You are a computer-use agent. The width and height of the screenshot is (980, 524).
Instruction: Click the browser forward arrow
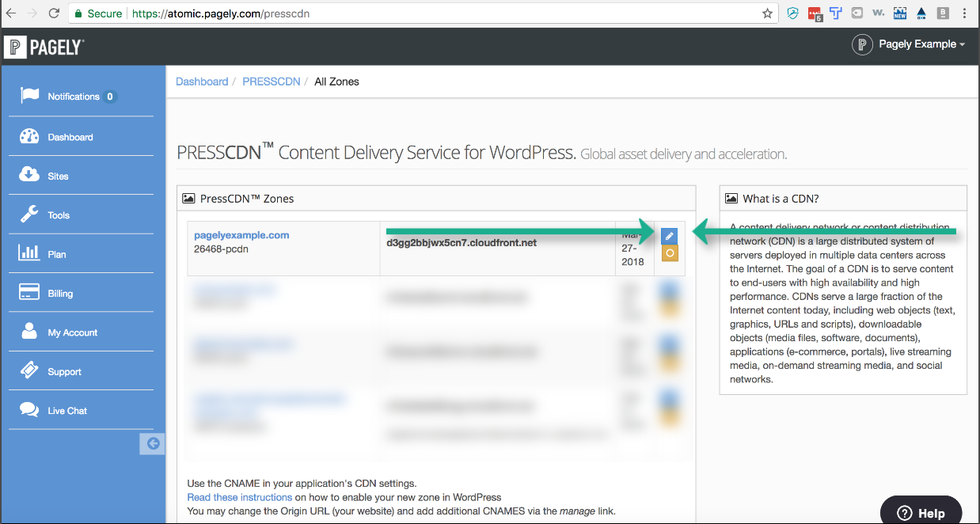(x=32, y=13)
